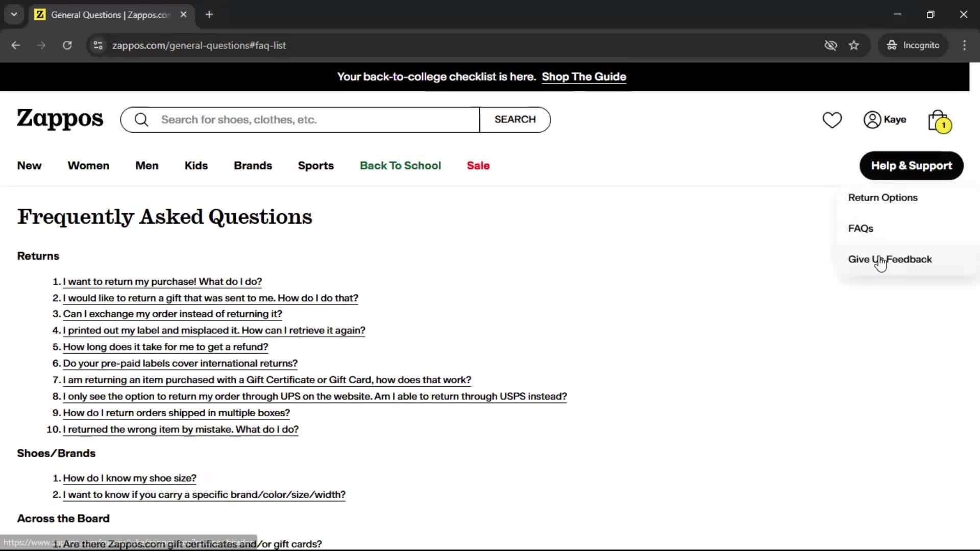The height and width of the screenshot is (551, 980).
Task: Open the Shop The Guide link
Action: tap(584, 77)
